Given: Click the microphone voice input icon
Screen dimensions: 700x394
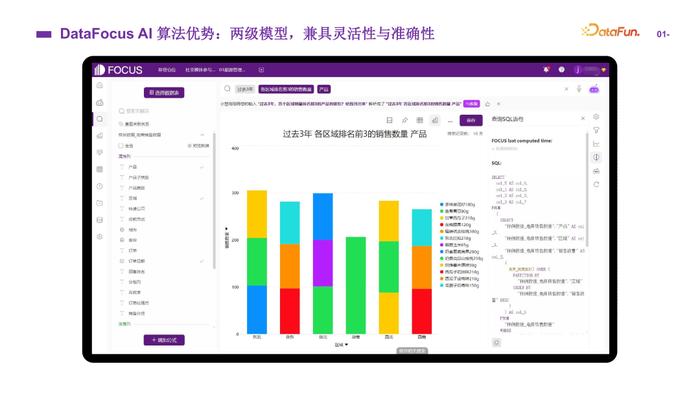Looking at the screenshot, I should pyautogui.click(x=579, y=89).
